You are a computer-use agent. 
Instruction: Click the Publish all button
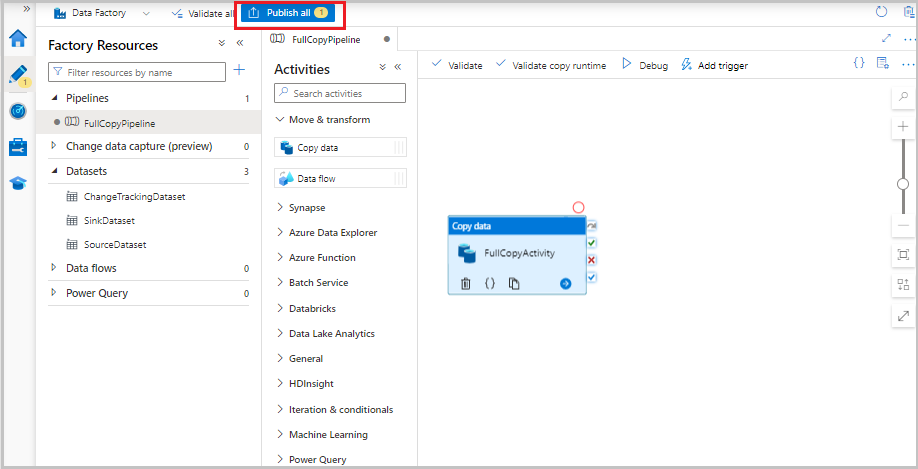289,13
